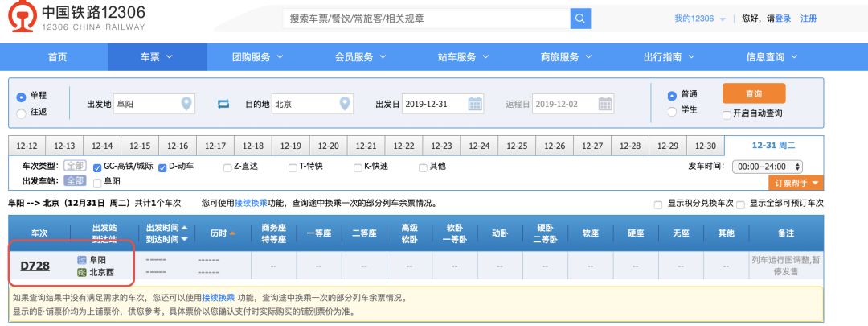Click the 返程日 2019-12-02 date field
Viewport: 868px width, 326px height.
tap(573, 104)
